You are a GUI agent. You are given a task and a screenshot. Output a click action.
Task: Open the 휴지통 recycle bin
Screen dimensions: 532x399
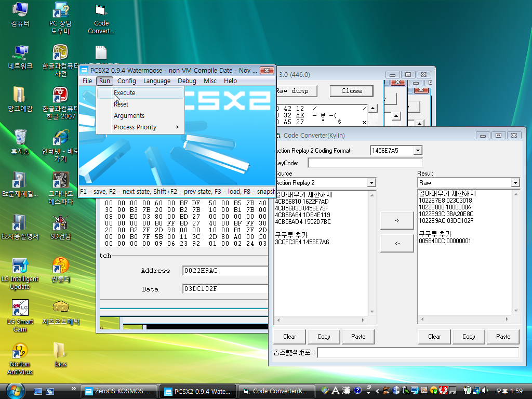(20, 142)
